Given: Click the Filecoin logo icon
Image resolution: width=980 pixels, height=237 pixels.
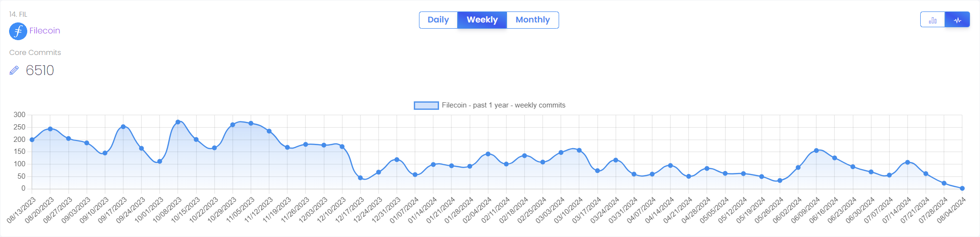Looking at the screenshot, I should tap(18, 31).
